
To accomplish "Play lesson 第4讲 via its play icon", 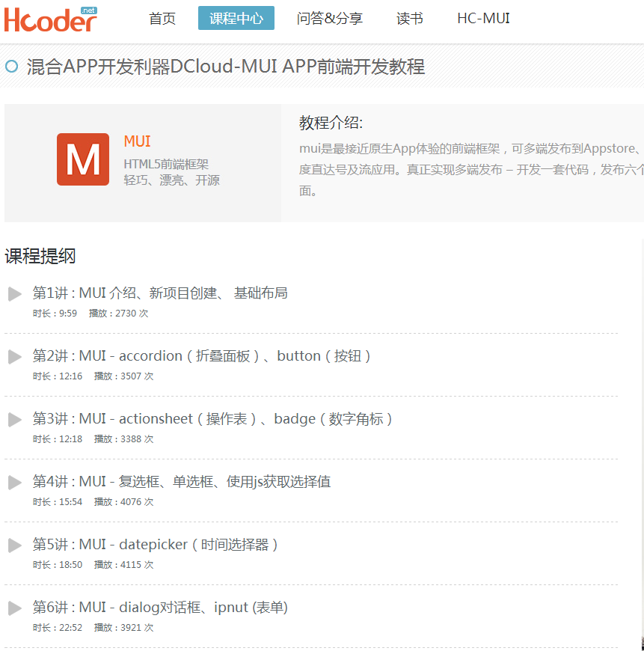I will [14, 483].
